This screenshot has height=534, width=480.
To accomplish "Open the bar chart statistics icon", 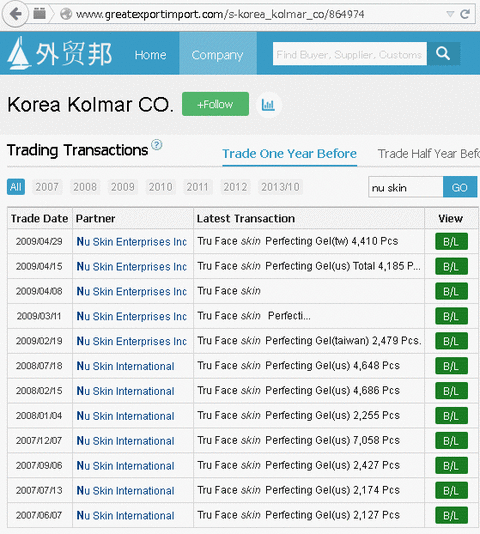I will (268, 105).
